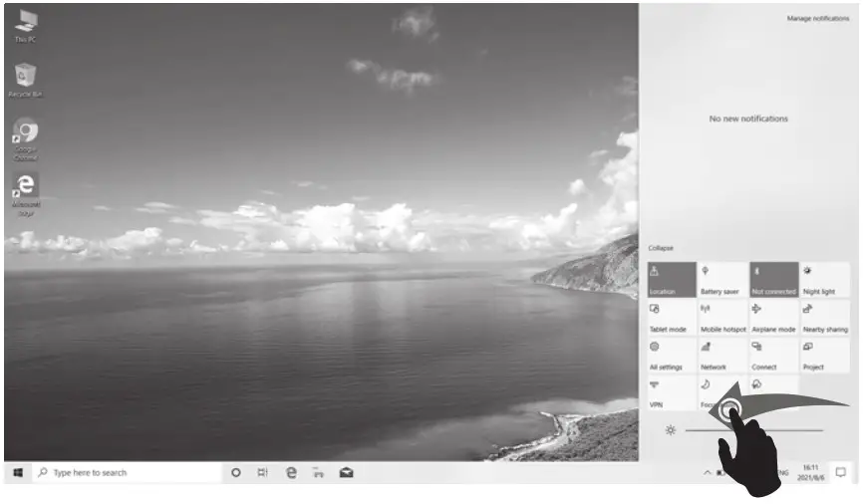
Task: Select the Recycle Bin desktop icon
Action: point(25,81)
